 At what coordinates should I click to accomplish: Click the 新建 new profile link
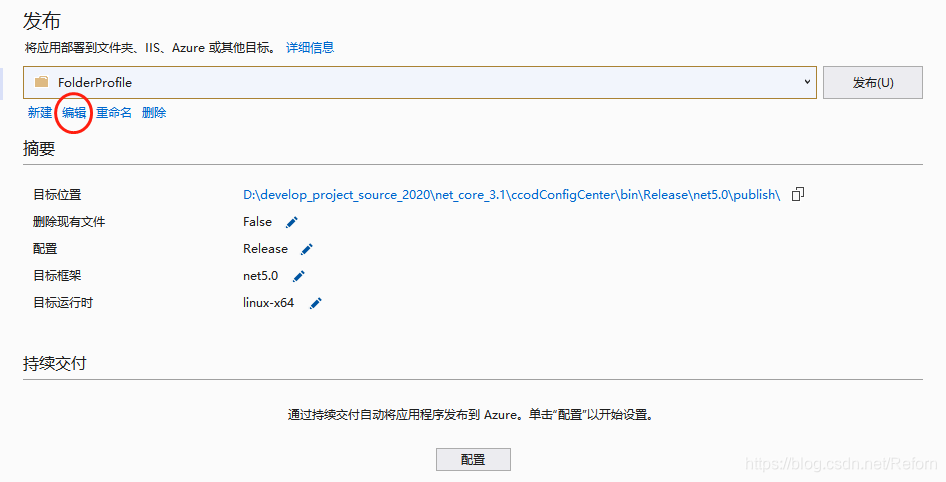coord(40,113)
